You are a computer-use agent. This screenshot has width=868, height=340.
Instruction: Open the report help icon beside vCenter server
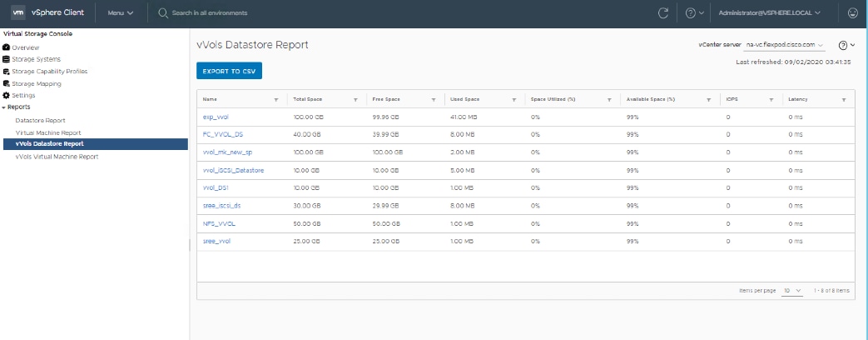(847, 45)
